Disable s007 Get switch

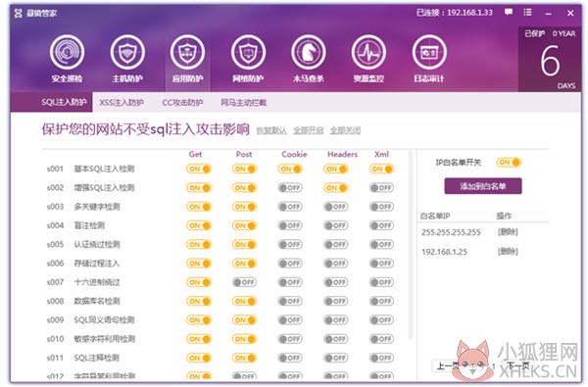point(199,282)
